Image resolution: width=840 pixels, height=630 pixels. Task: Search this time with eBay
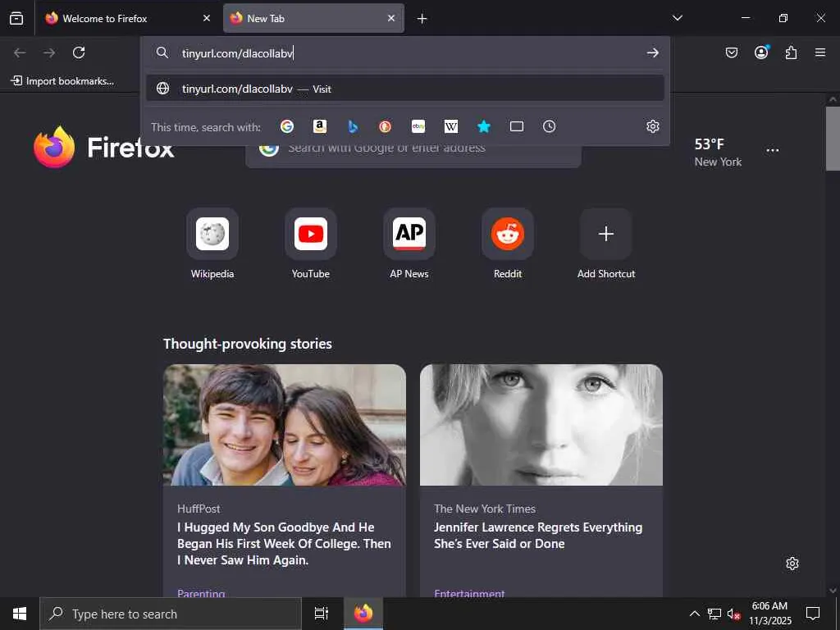click(418, 126)
